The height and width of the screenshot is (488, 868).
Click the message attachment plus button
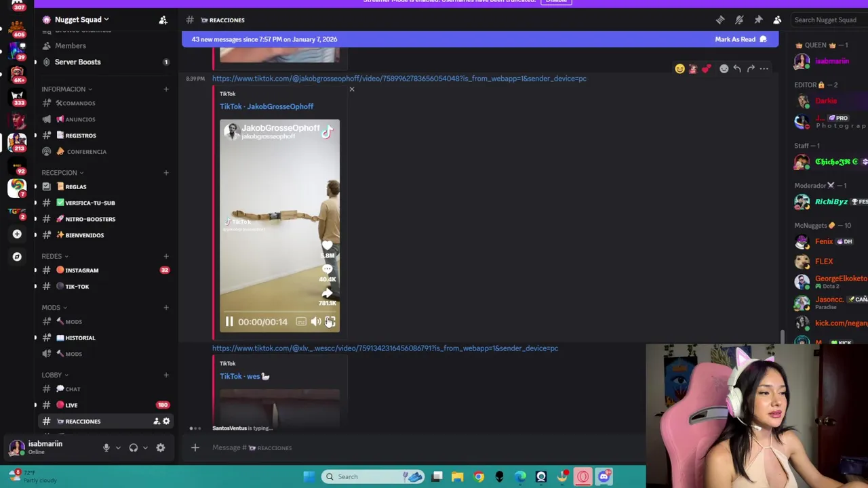point(195,447)
